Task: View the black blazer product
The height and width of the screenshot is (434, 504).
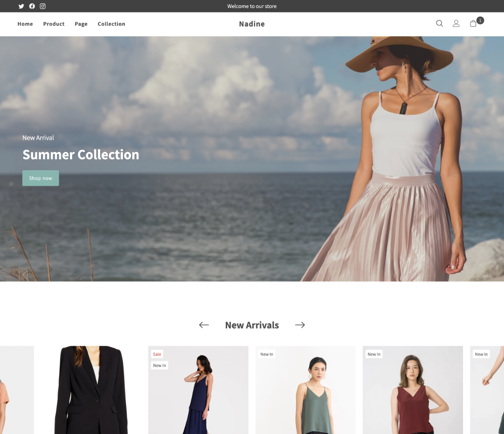Action: pos(91,390)
